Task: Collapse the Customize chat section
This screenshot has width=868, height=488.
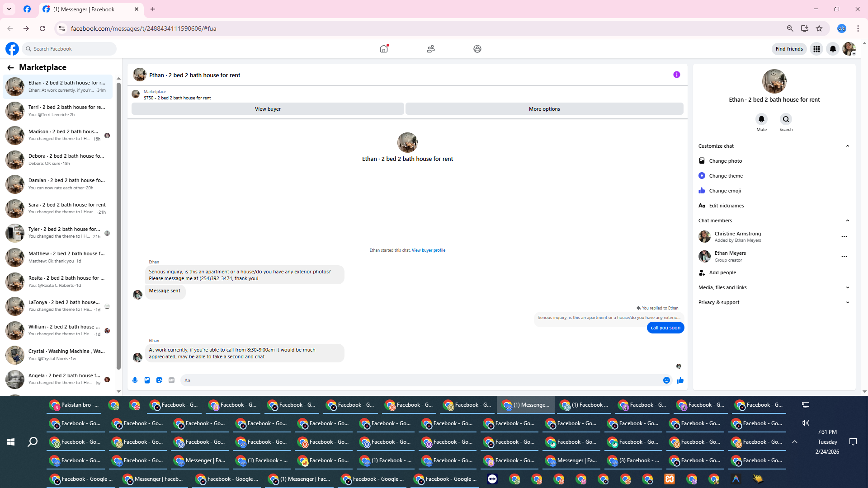Action: point(847,146)
